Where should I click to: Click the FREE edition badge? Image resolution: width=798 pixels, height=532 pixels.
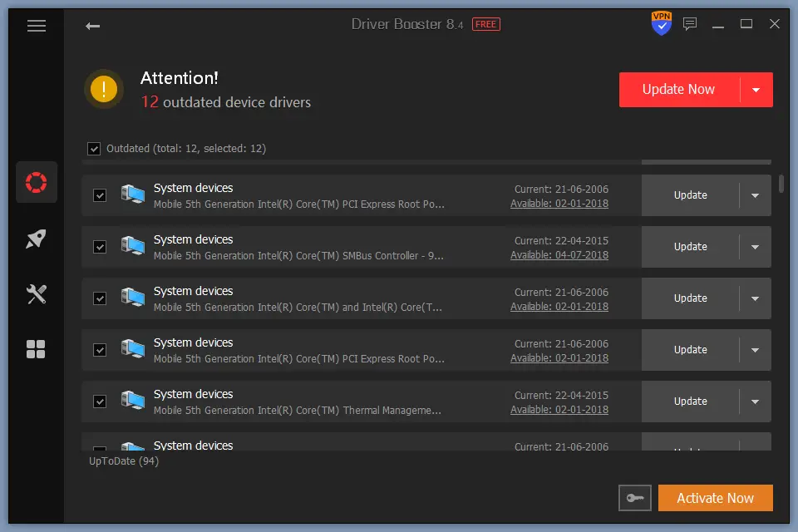click(486, 24)
